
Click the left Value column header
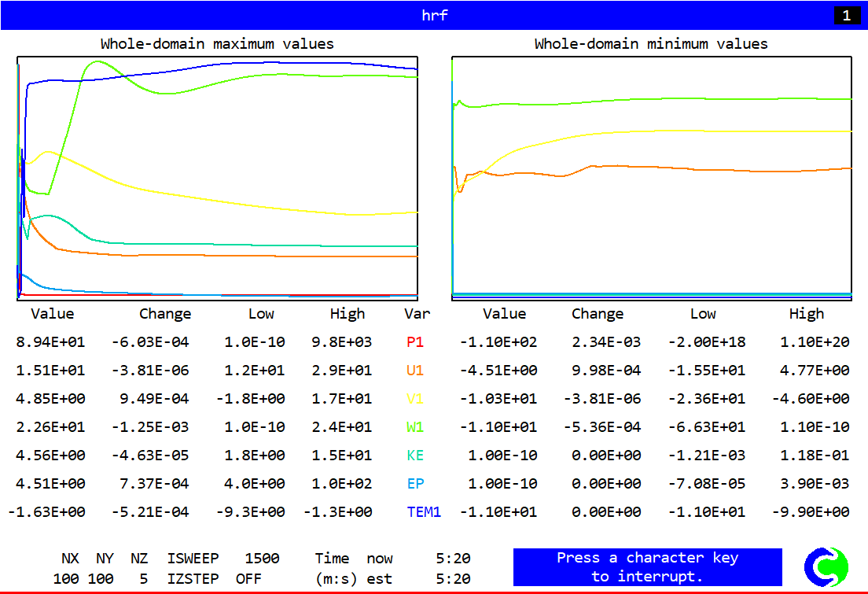pos(53,314)
